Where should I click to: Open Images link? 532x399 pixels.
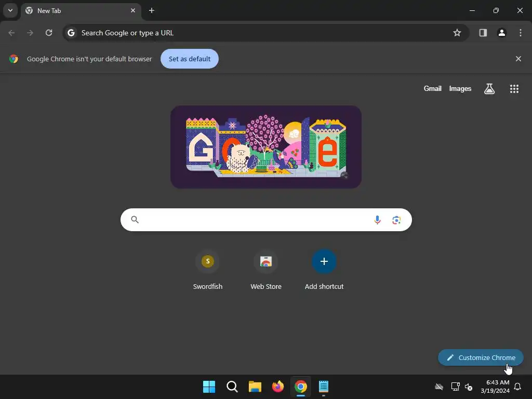(460, 88)
